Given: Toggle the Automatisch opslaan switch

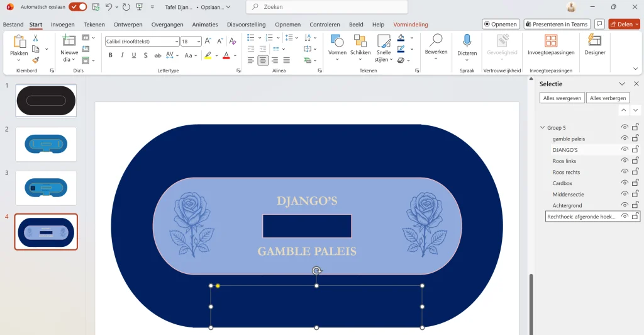Looking at the screenshot, I should [77, 7].
